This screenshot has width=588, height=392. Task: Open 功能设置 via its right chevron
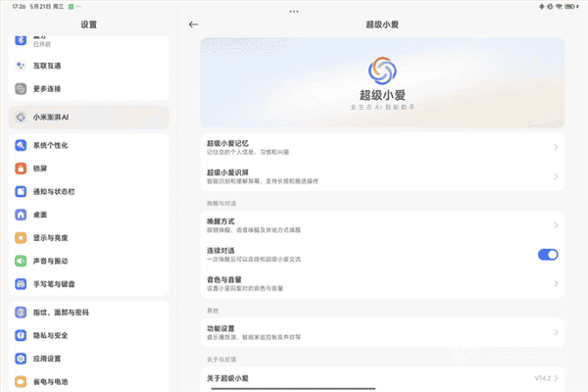click(x=556, y=332)
